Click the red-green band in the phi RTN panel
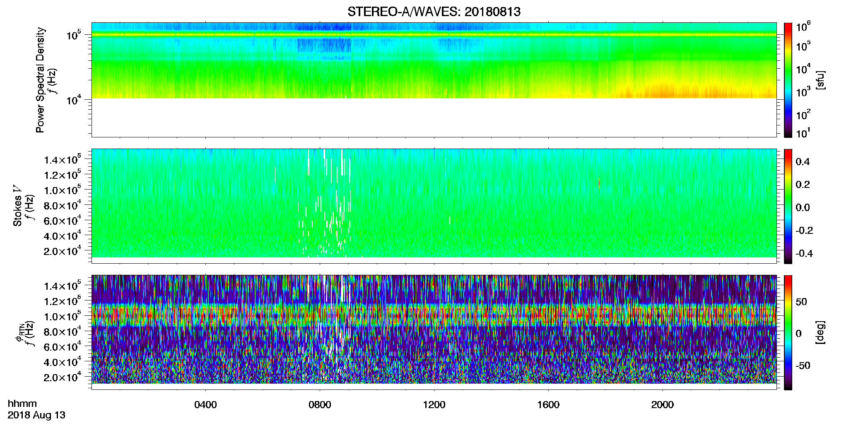868x447 pixels. coord(434,317)
